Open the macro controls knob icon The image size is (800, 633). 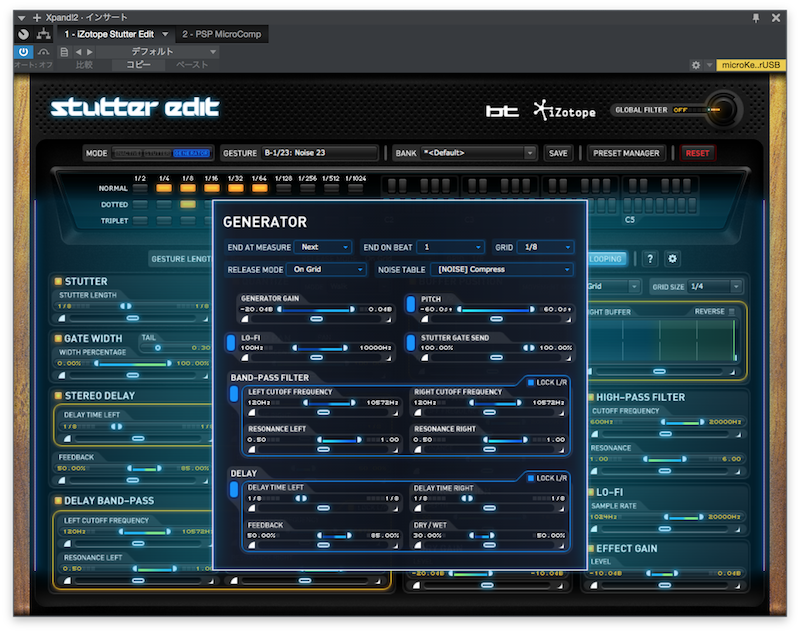pos(23,34)
